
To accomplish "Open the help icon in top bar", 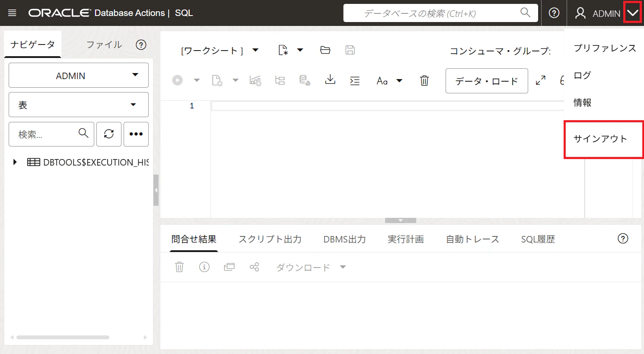I will pyautogui.click(x=554, y=13).
